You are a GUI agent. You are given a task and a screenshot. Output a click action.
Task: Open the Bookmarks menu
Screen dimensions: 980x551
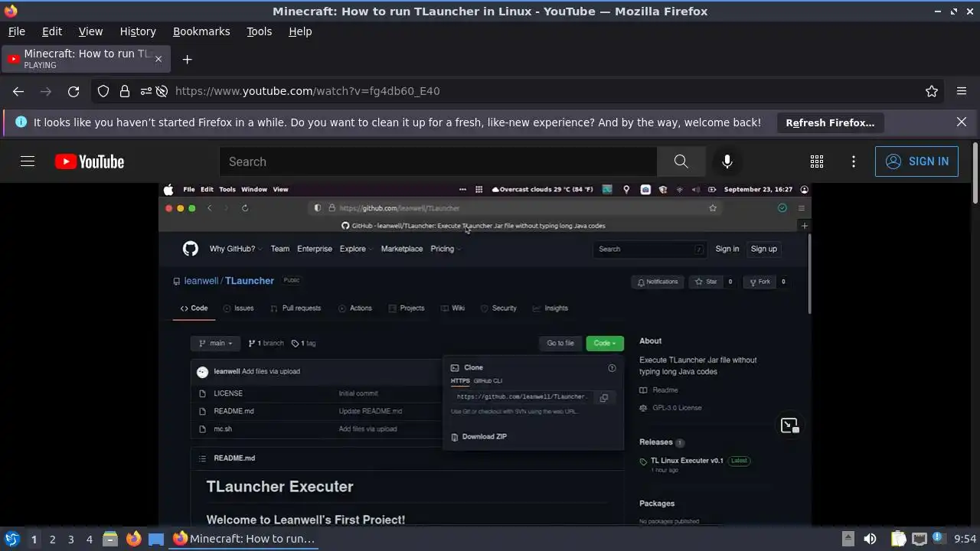click(x=201, y=31)
